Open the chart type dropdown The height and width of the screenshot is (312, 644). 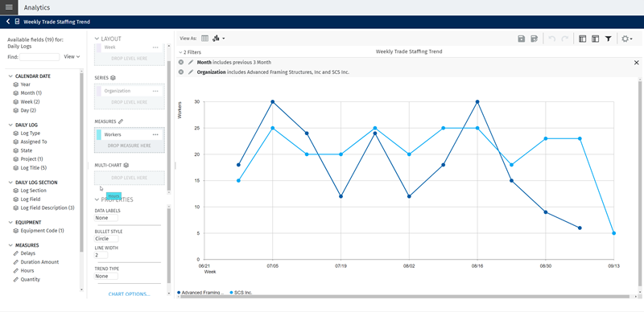tap(219, 39)
